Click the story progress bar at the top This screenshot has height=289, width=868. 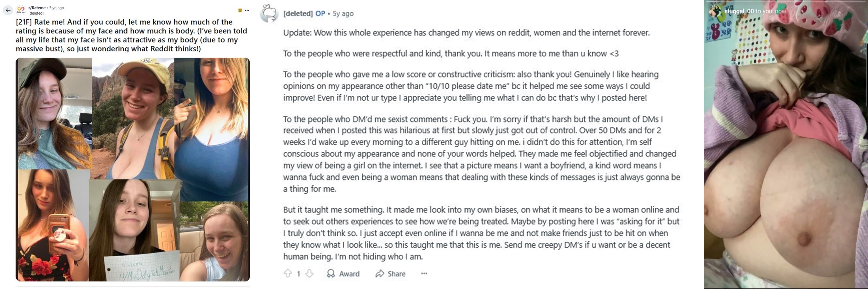(785, 2)
